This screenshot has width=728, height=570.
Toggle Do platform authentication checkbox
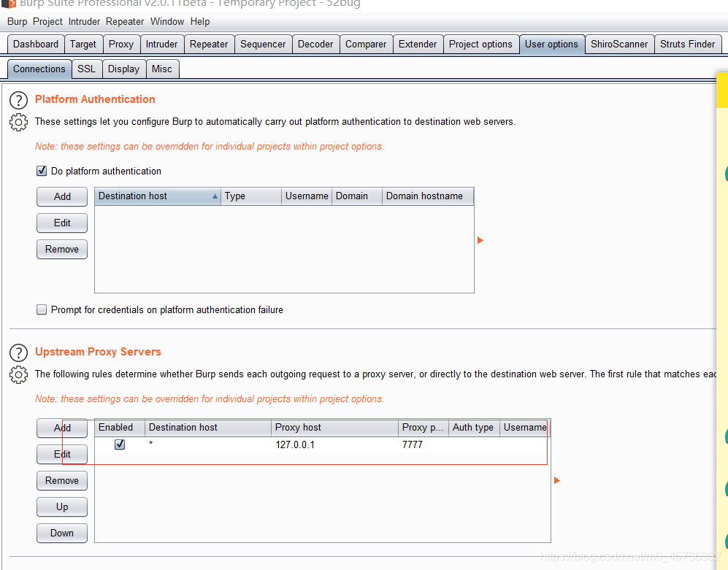click(x=42, y=171)
